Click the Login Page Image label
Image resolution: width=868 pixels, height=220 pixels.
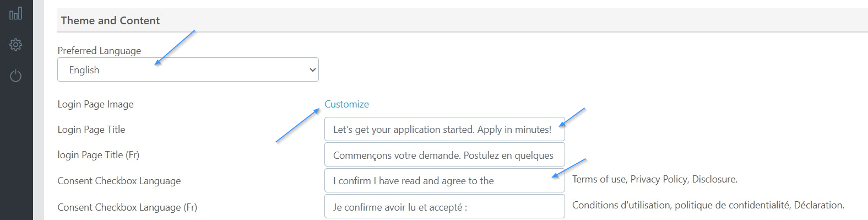96,104
